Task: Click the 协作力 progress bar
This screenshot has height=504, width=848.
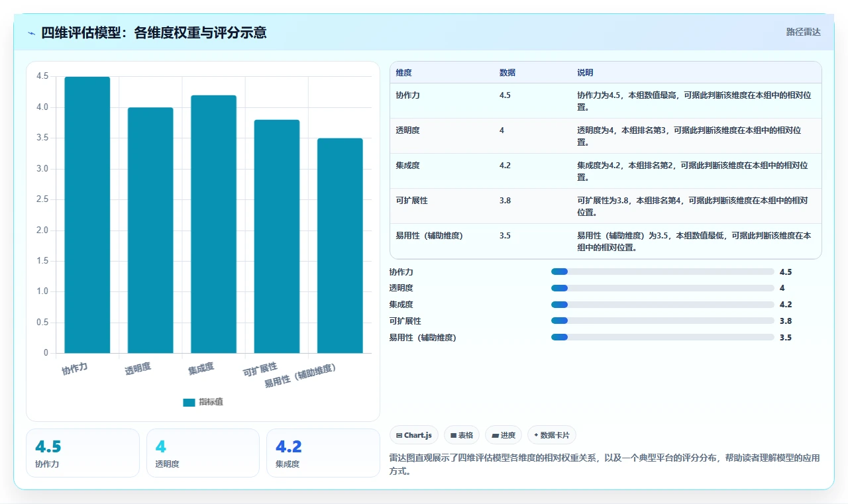Action: (x=662, y=272)
